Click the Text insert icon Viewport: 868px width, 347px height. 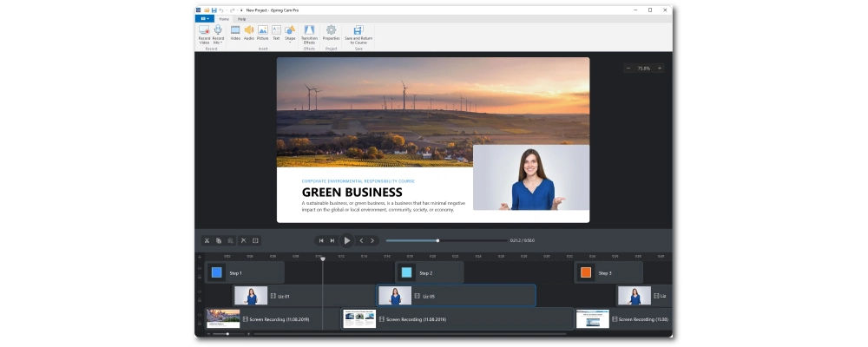click(x=276, y=30)
